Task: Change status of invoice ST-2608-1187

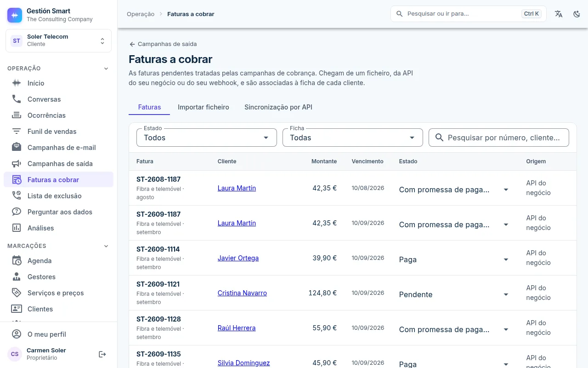Action: (x=454, y=190)
